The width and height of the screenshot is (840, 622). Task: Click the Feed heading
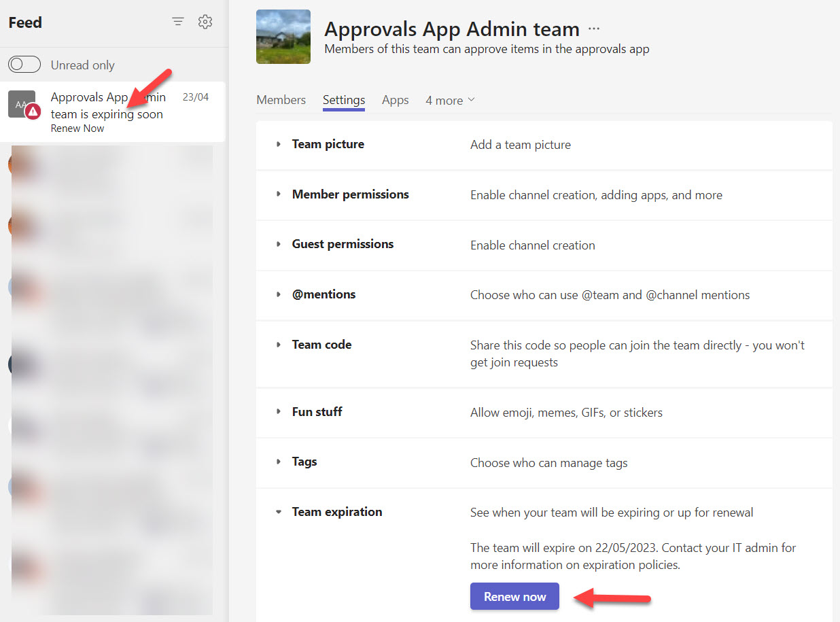click(25, 22)
